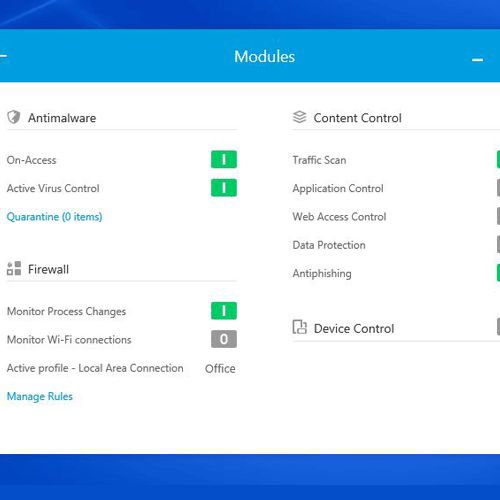The width and height of the screenshot is (500, 500).
Task: Click the Monitor Process Changes label
Action: (x=66, y=311)
